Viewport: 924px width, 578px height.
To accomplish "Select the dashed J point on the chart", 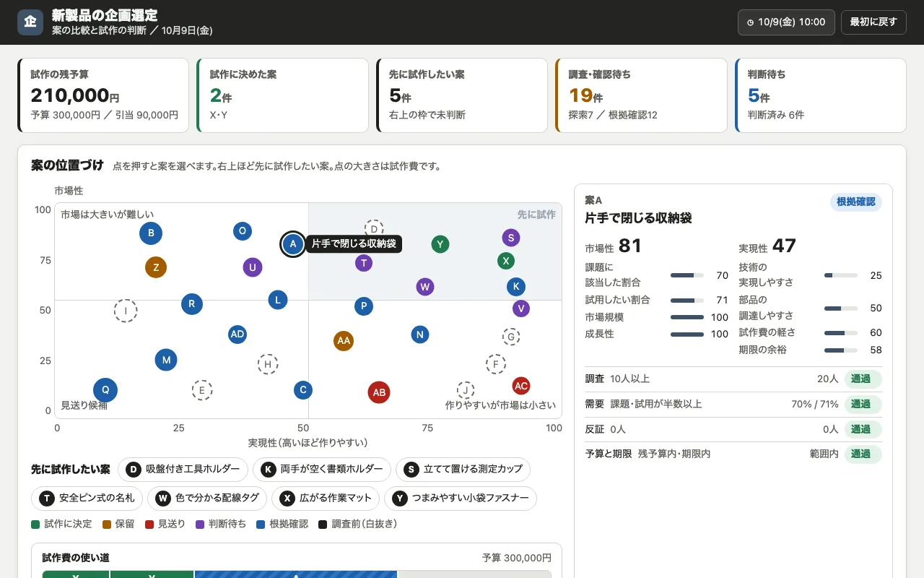I will [466, 390].
